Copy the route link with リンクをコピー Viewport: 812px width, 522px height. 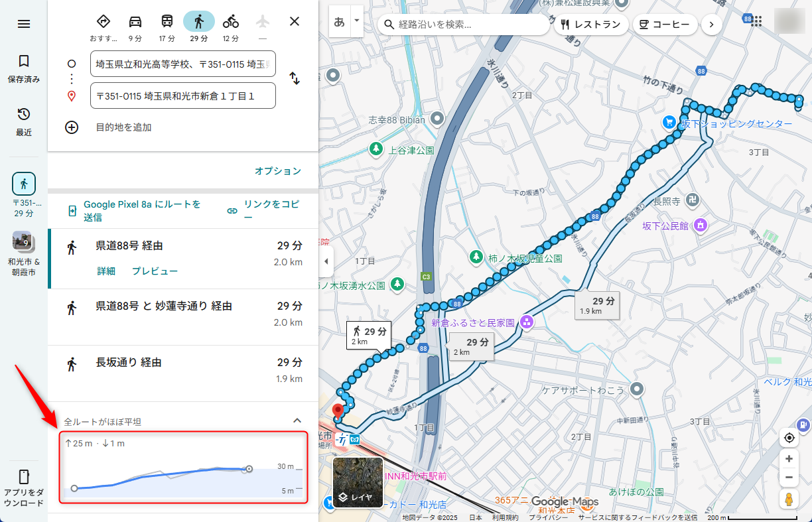[252, 210]
